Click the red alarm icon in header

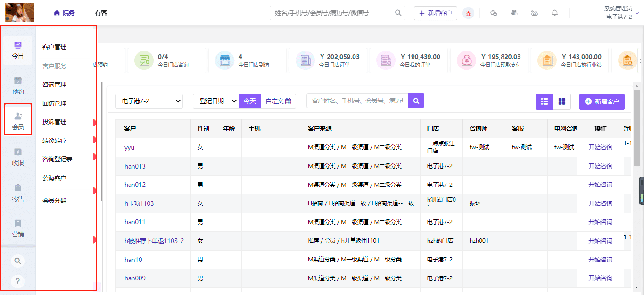pyautogui.click(x=468, y=13)
